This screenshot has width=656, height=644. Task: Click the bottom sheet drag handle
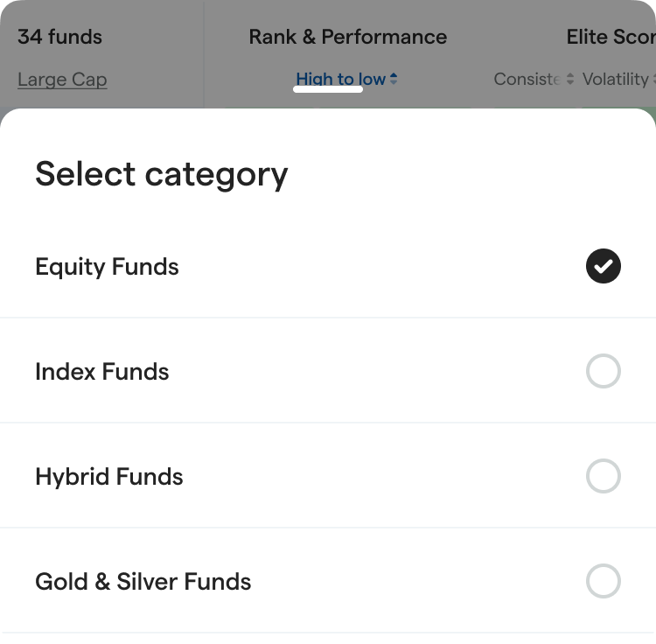point(328,88)
